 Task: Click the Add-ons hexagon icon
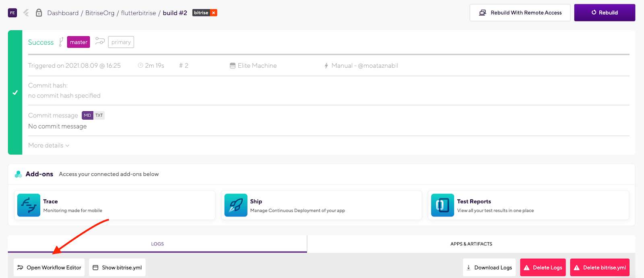(x=18, y=174)
